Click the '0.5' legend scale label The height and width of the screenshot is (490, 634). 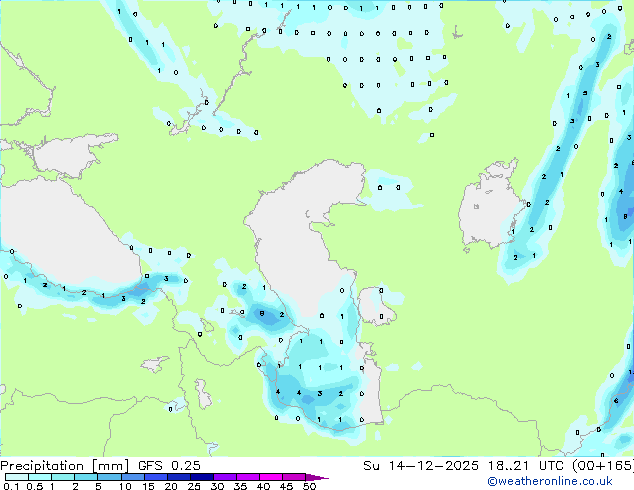click(34, 486)
